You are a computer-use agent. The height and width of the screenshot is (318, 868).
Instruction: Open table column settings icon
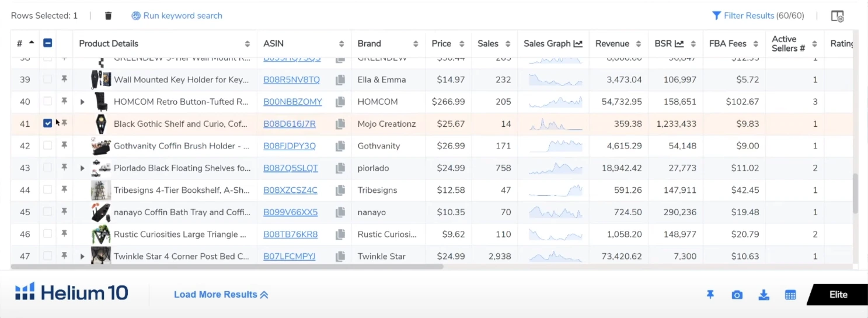(838, 16)
